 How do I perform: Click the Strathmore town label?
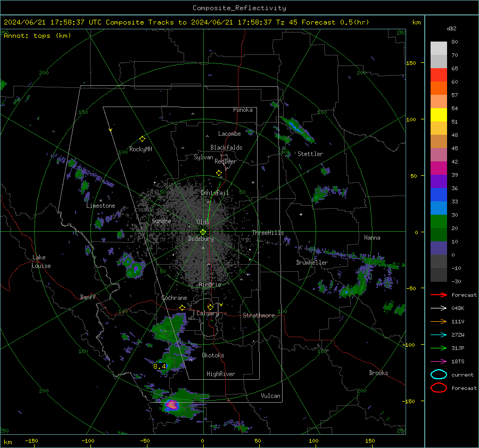(x=259, y=315)
